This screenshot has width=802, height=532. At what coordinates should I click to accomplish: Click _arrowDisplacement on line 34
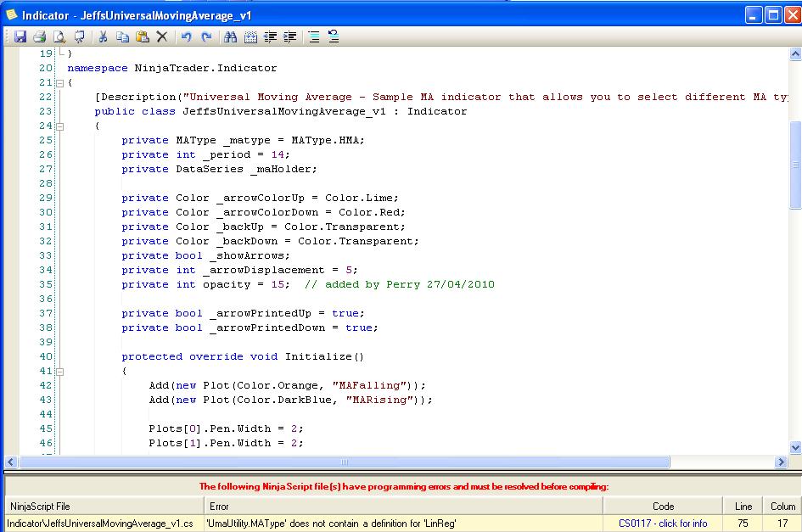[x=263, y=270]
